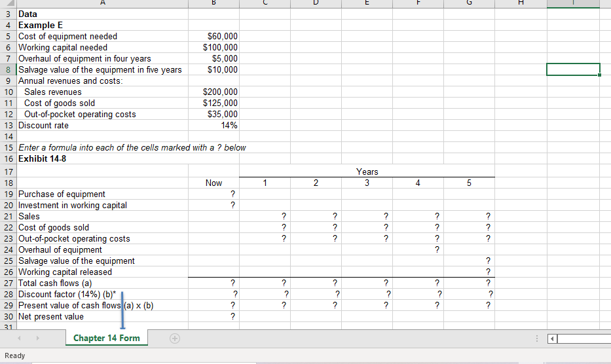Add a new sheet with plus icon
Viewport: 611px width, 364px height.
click(175, 338)
